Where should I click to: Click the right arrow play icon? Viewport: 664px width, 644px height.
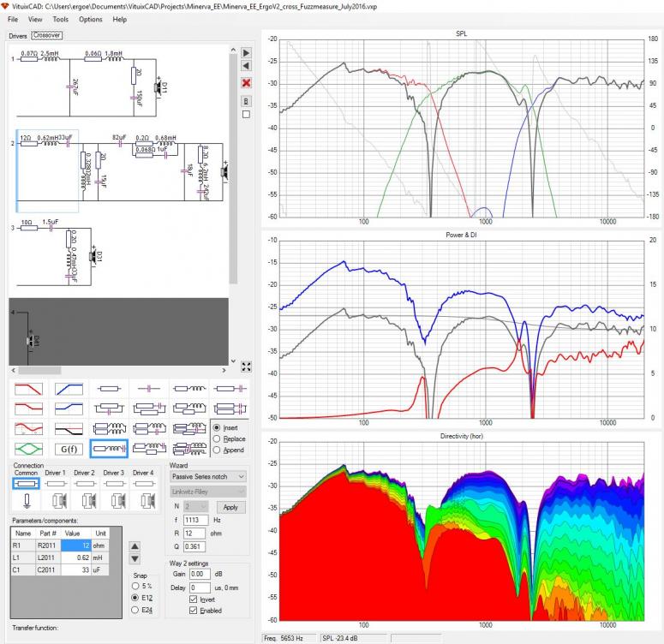click(246, 53)
